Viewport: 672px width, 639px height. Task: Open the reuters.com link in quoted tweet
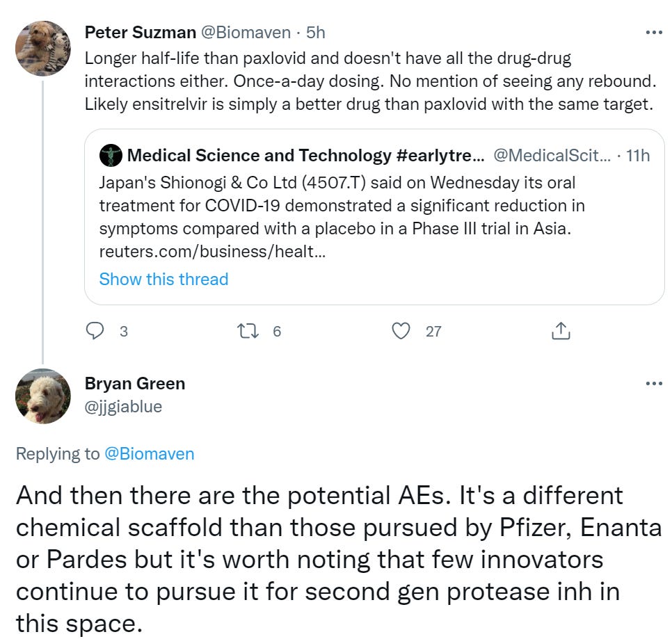pyautogui.click(x=212, y=250)
